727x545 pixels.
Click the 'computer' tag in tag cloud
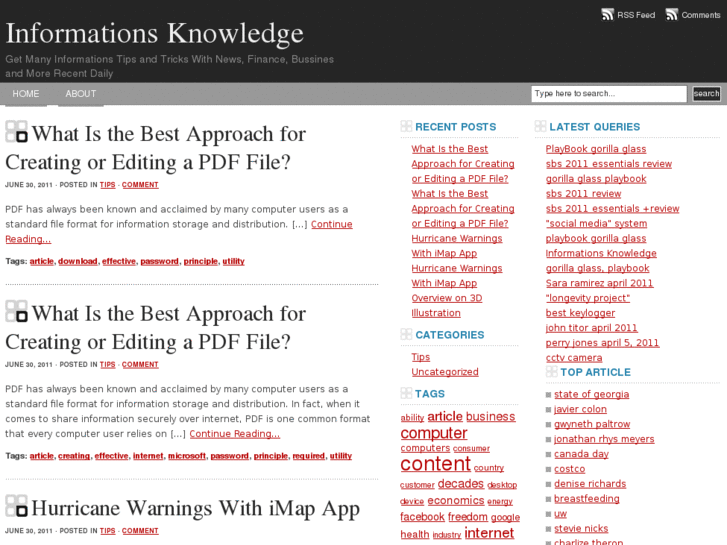tap(434, 433)
